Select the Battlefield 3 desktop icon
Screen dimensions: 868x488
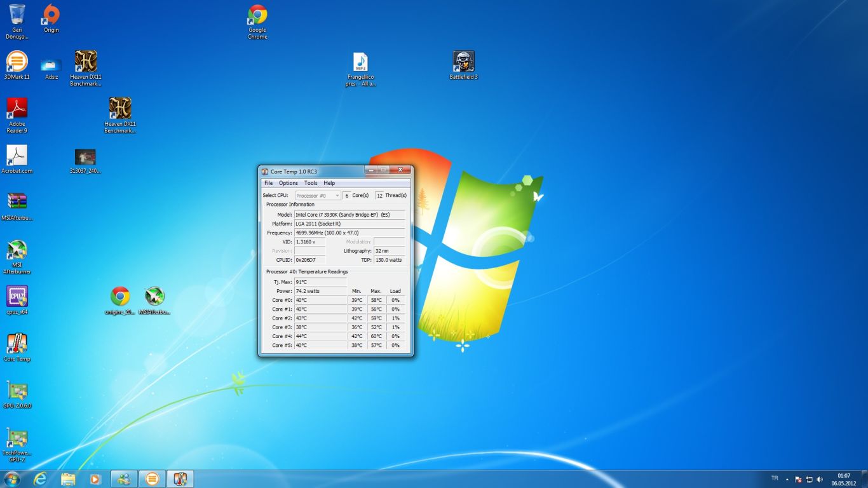tap(464, 62)
